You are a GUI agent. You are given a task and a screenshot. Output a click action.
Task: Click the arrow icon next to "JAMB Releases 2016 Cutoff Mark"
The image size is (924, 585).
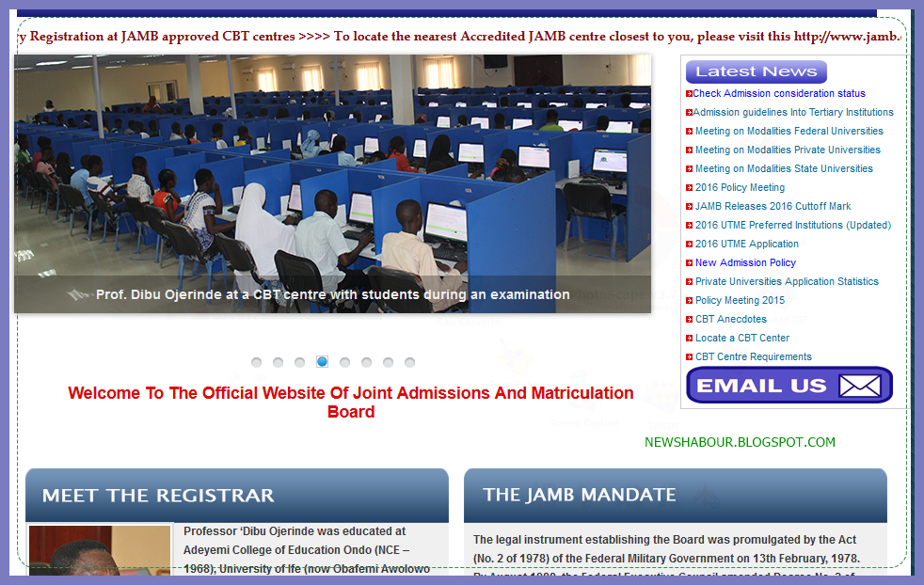click(689, 206)
